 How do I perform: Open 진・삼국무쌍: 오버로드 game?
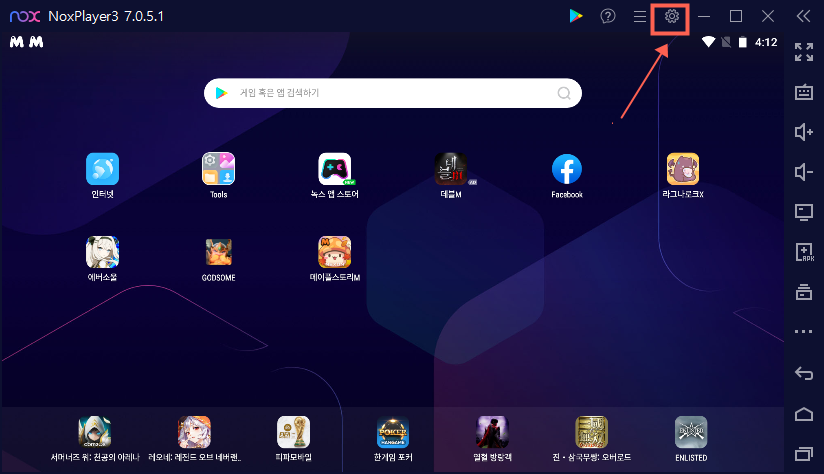point(592,439)
